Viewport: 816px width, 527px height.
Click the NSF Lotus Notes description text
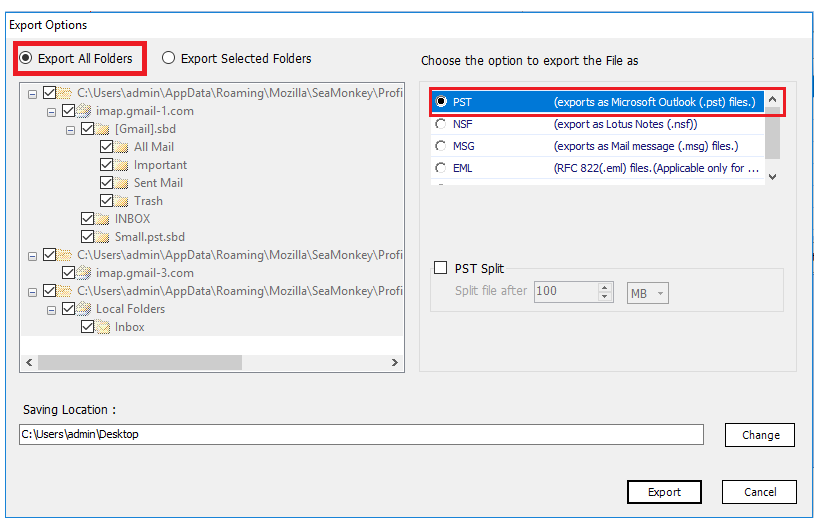pos(626,124)
